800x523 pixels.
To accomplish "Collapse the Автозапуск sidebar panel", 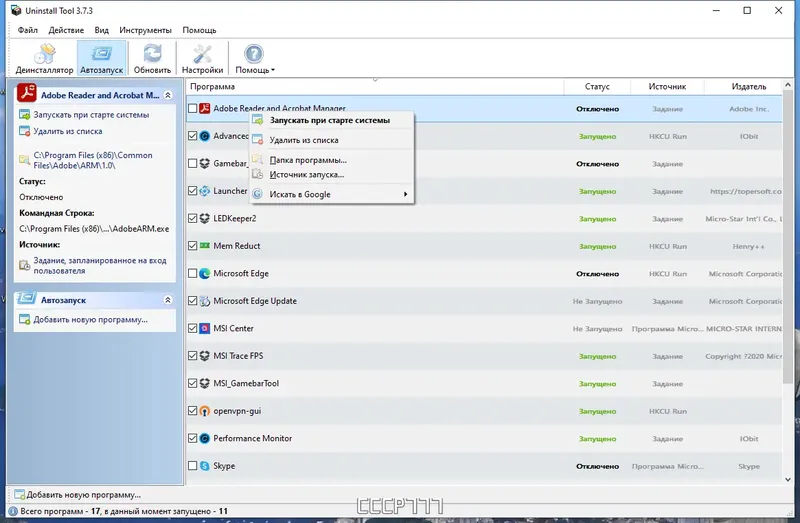I will tap(167, 300).
